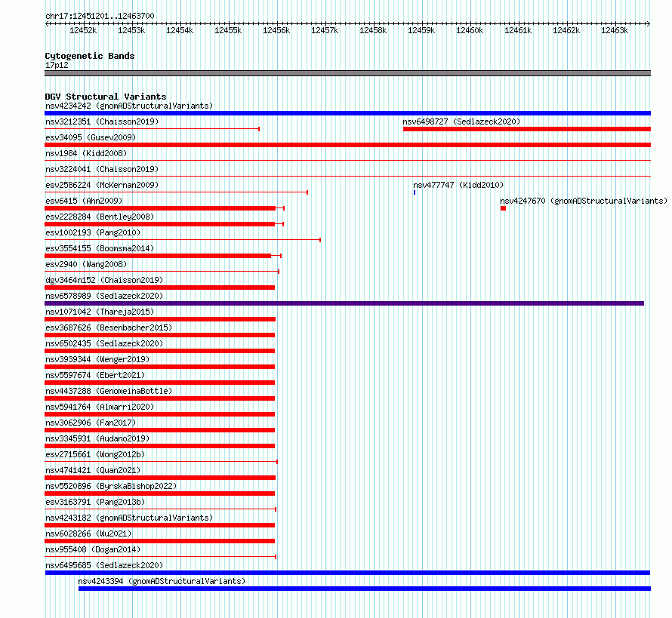Click the 12461k ruler tick label
The image size is (672, 618).
(518, 30)
